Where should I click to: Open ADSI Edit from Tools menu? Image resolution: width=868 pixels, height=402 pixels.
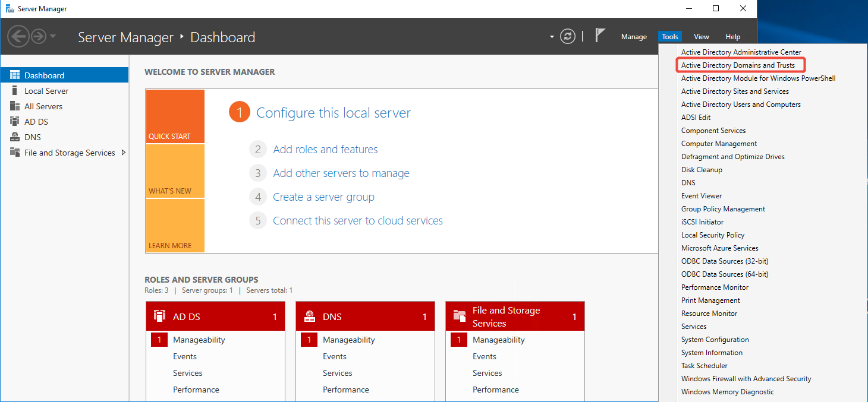(696, 118)
